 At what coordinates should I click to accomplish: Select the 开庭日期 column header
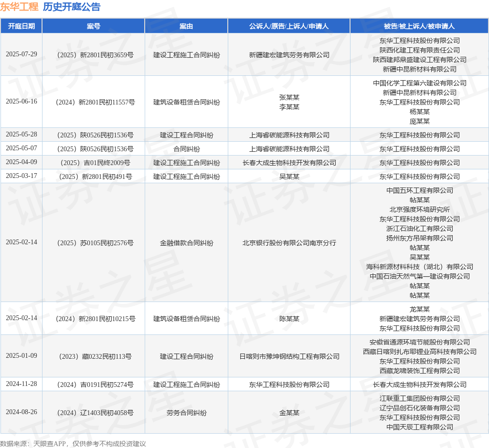click(21, 26)
